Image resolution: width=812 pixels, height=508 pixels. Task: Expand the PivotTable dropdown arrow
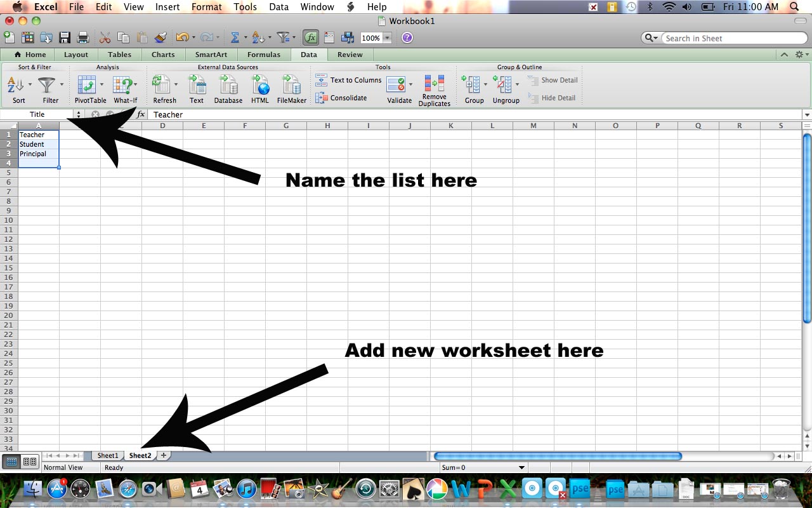(101, 84)
